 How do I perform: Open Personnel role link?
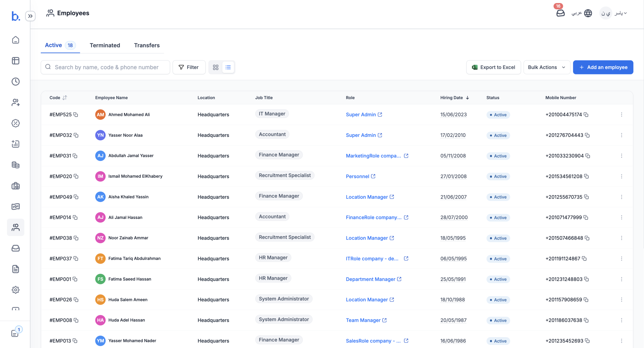[x=360, y=176]
